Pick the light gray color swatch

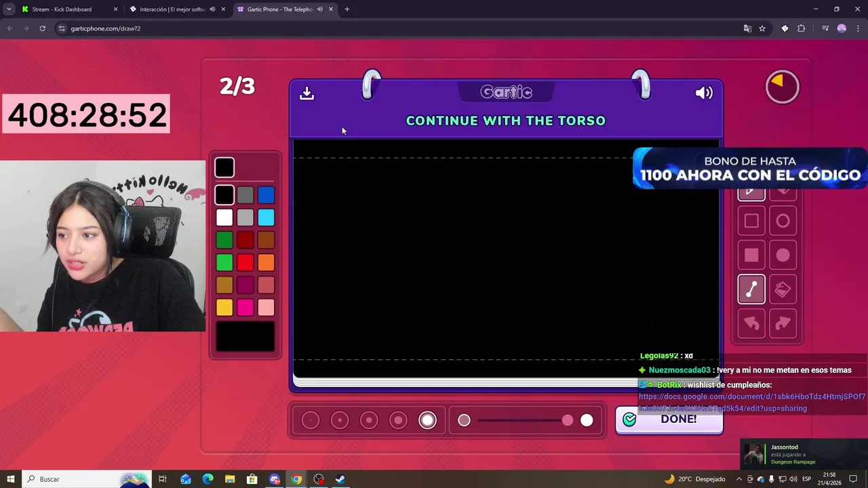point(245,218)
